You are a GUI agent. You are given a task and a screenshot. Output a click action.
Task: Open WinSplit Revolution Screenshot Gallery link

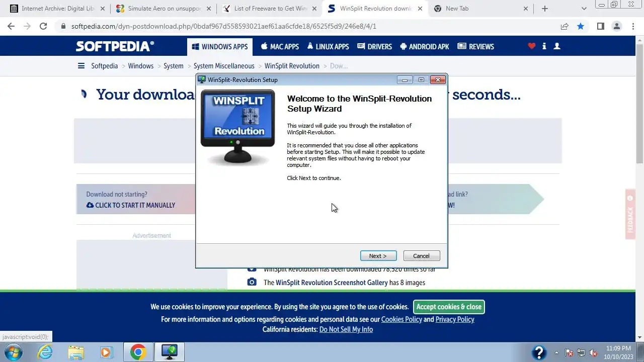[x=332, y=283]
